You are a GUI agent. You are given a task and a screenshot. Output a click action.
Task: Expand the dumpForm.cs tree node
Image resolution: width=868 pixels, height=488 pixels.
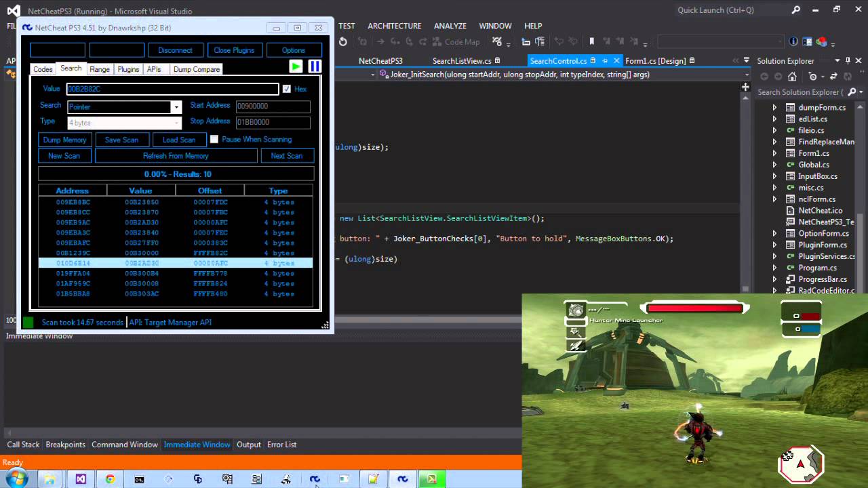(x=774, y=107)
